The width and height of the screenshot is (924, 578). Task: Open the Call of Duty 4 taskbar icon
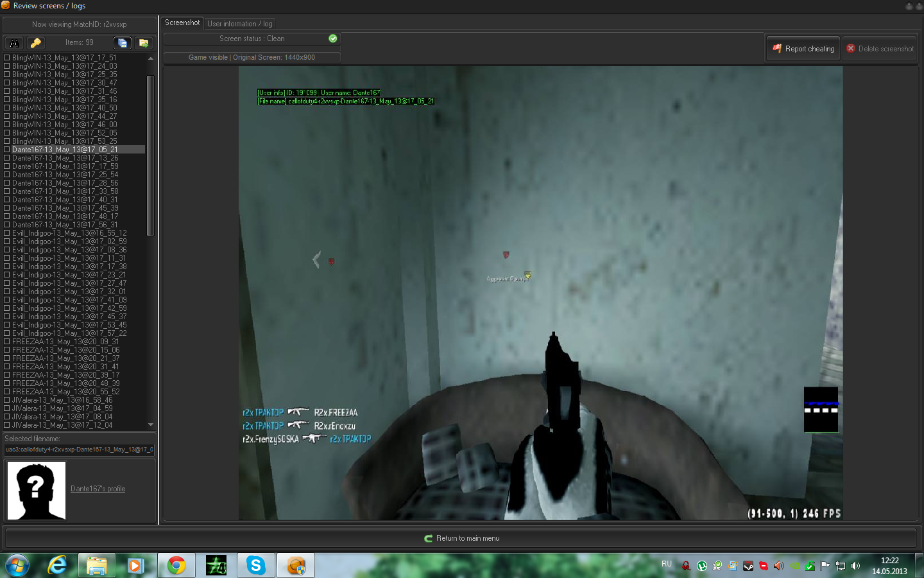(x=216, y=565)
